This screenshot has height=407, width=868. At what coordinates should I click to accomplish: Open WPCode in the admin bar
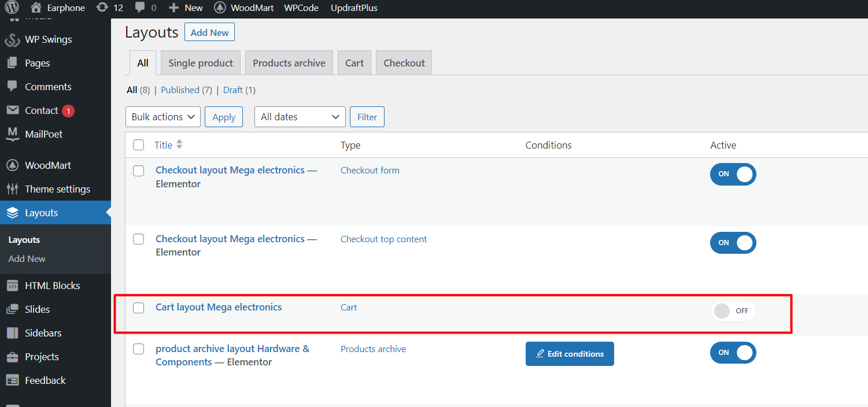301,8
